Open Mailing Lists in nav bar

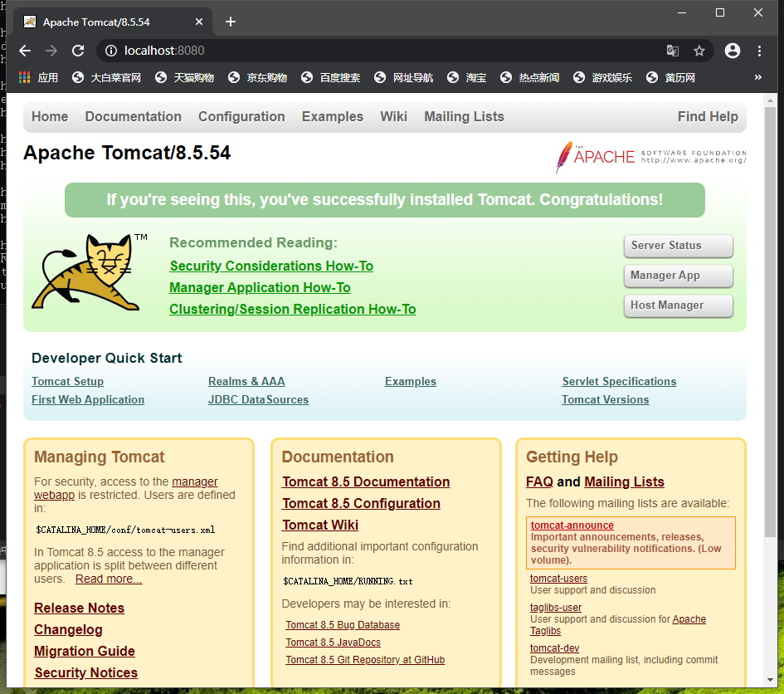[464, 116]
